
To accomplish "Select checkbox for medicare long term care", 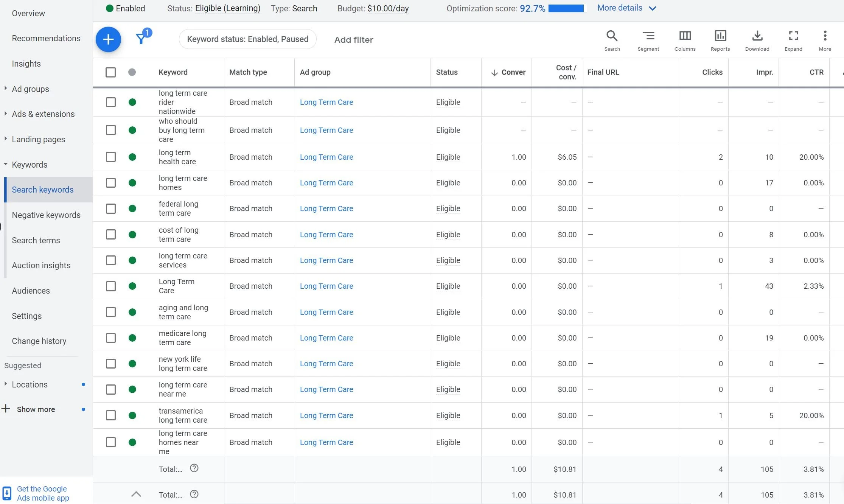I will click(110, 338).
